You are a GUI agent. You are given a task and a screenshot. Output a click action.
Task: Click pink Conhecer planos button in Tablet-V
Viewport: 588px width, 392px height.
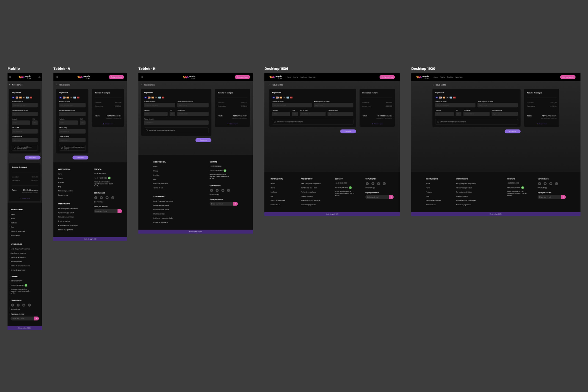click(116, 77)
